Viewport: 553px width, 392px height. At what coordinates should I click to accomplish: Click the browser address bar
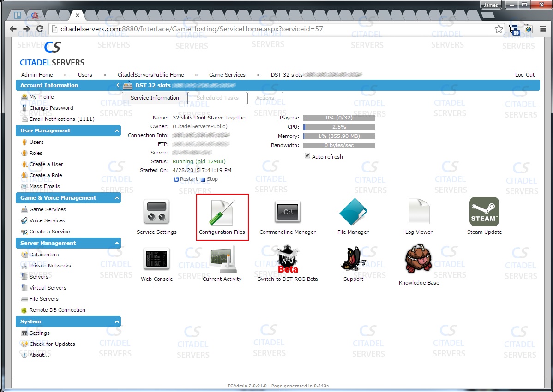pyautogui.click(x=272, y=29)
